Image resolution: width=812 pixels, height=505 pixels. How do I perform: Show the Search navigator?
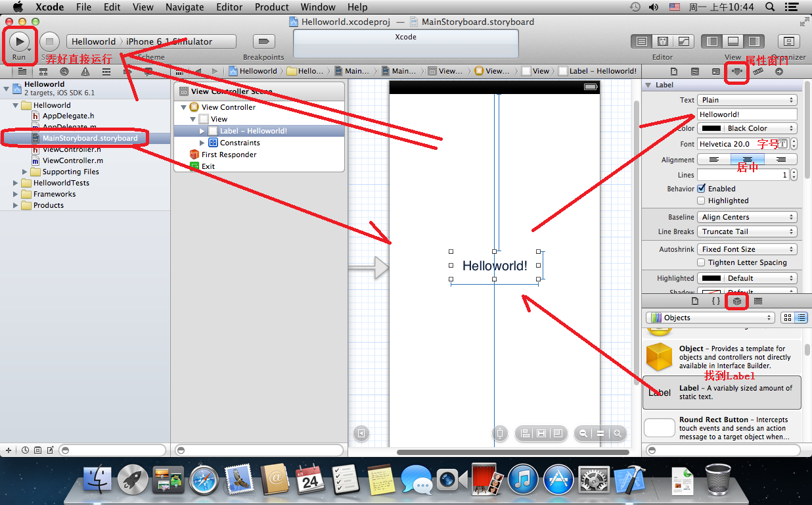[x=64, y=72]
